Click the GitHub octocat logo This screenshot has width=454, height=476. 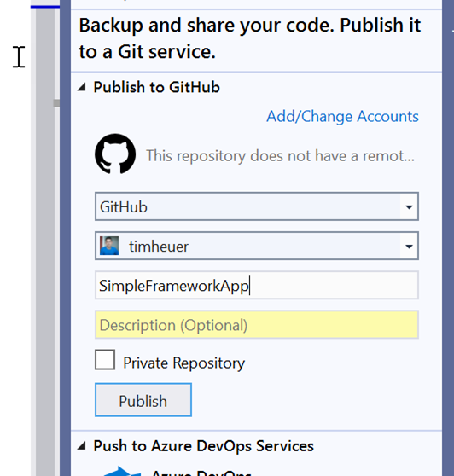pos(115,154)
